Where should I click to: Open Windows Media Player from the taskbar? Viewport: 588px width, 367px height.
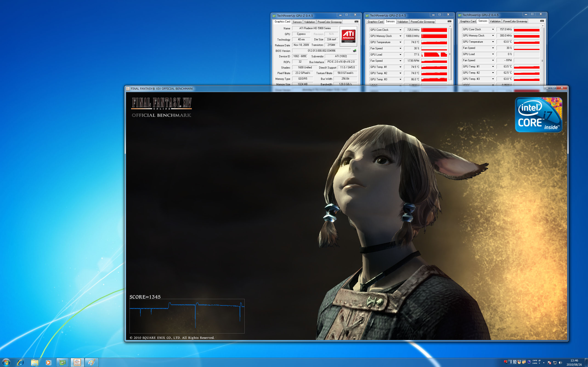click(x=48, y=362)
